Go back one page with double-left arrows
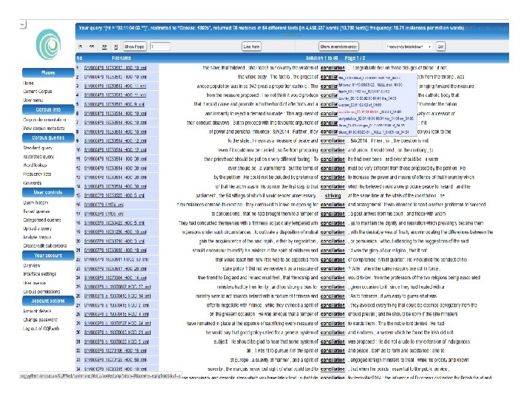The image size is (532, 399). click(92, 47)
